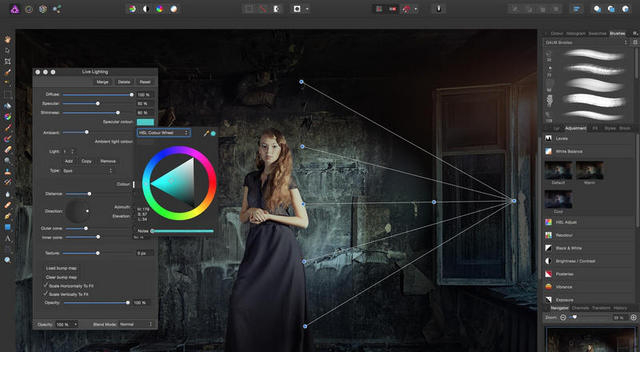Click the Delete button in Live Lighting
640x366 pixels.
[x=124, y=82]
